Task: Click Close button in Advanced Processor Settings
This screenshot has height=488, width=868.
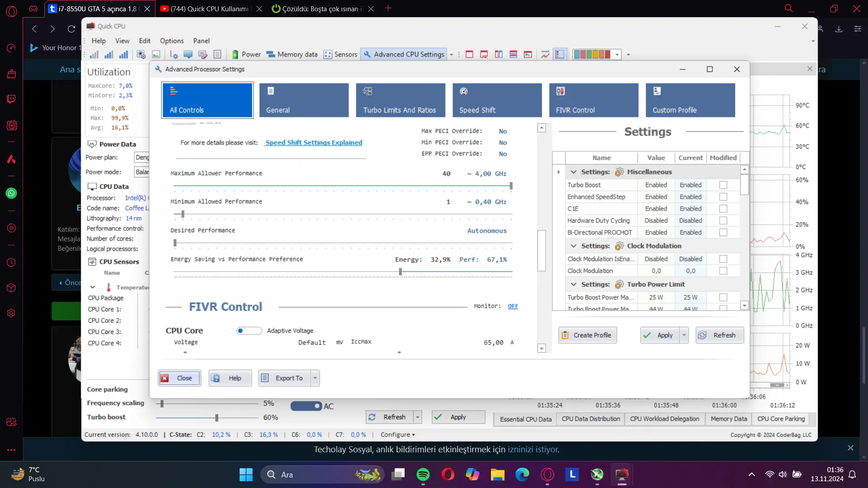Action: (x=179, y=378)
